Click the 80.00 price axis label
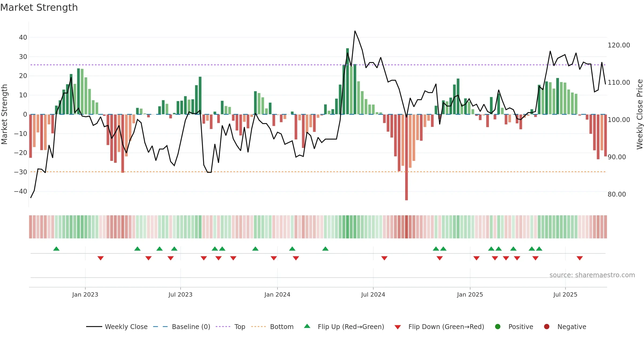Screen dimensions: 644x362 click(x=617, y=194)
